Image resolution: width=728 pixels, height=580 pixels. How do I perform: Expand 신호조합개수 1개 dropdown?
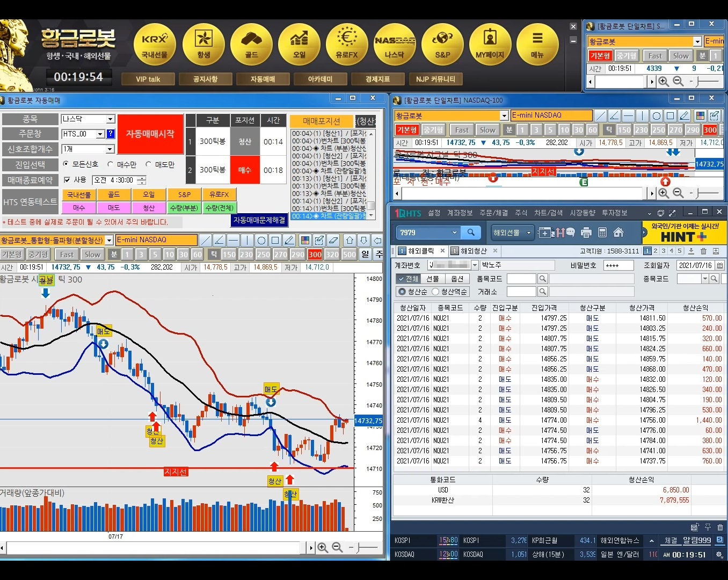111,149
